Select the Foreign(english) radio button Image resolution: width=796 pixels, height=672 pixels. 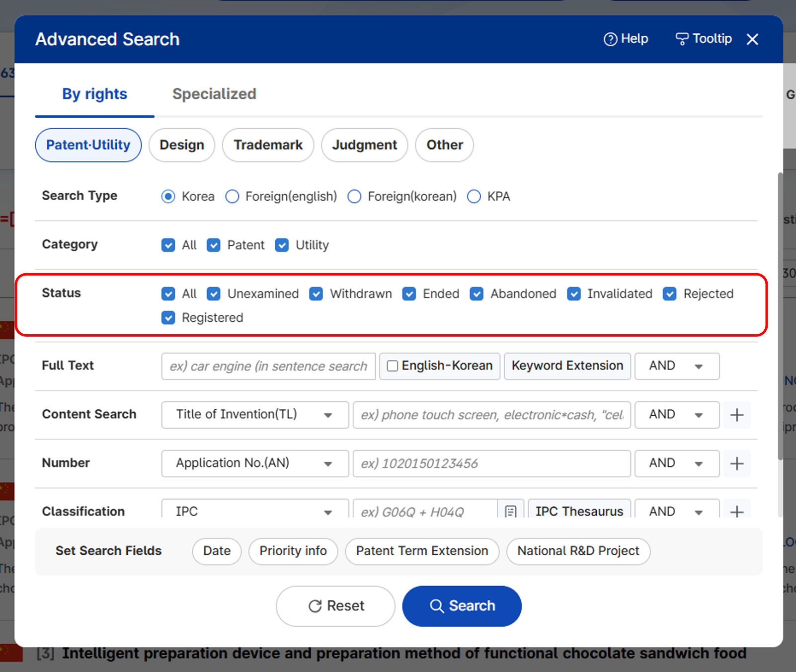point(232,197)
